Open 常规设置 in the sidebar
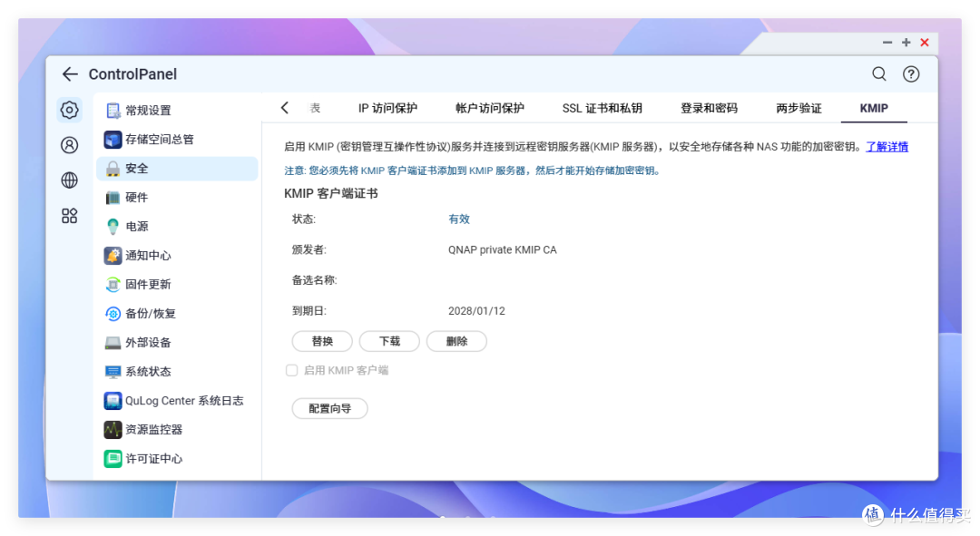The image size is (980, 536). (x=178, y=111)
